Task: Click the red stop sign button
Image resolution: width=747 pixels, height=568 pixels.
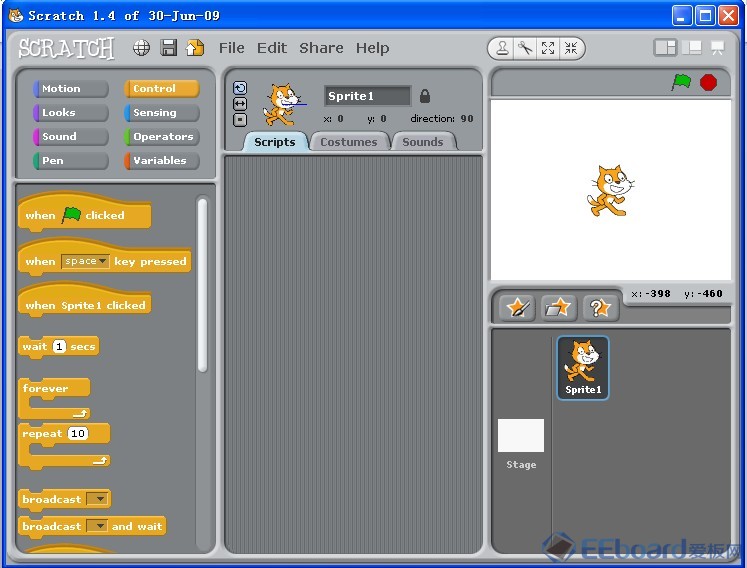Action: pyautogui.click(x=708, y=82)
